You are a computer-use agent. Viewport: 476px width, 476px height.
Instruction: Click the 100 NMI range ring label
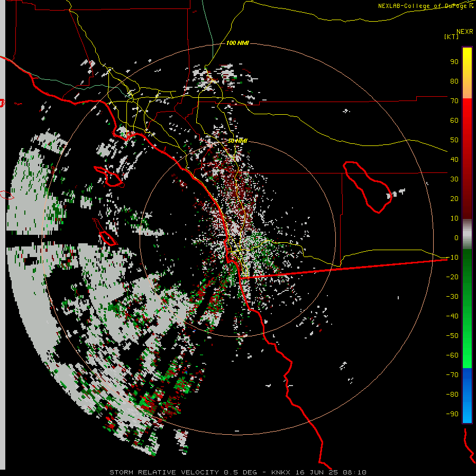point(237,43)
